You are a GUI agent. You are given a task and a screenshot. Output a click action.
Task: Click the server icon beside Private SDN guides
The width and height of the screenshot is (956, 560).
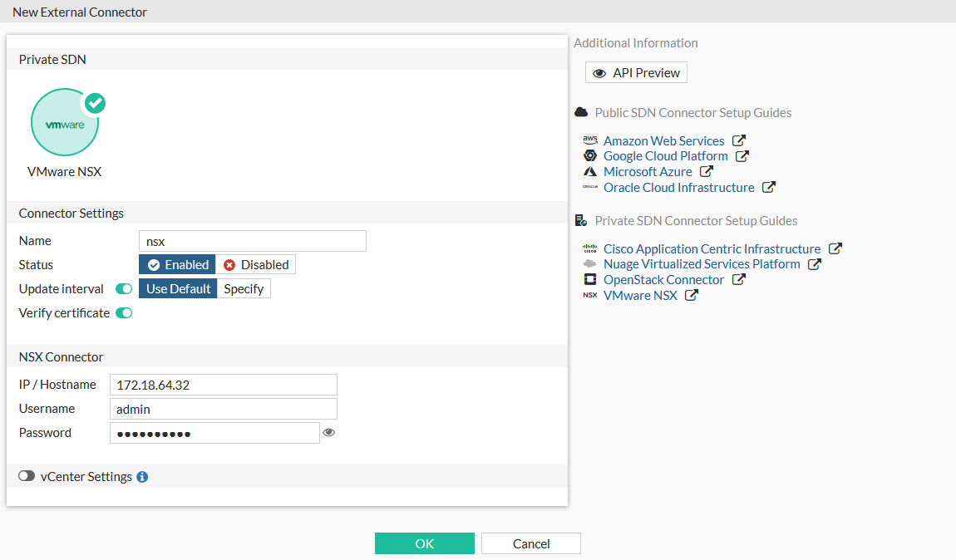pyautogui.click(x=581, y=220)
